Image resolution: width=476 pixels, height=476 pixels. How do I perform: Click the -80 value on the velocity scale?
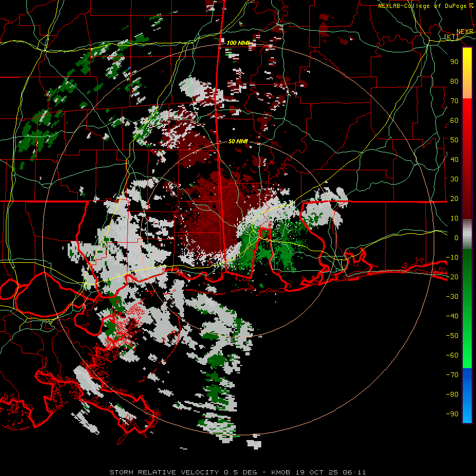pos(452,395)
